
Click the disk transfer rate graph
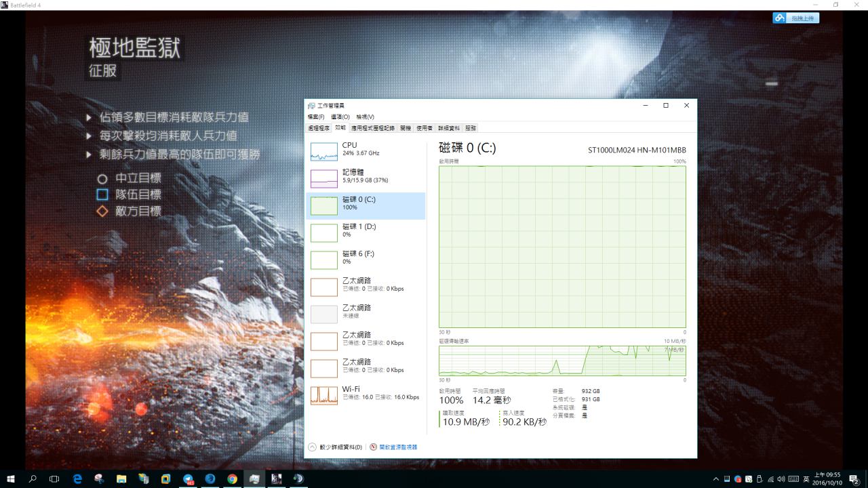click(562, 361)
